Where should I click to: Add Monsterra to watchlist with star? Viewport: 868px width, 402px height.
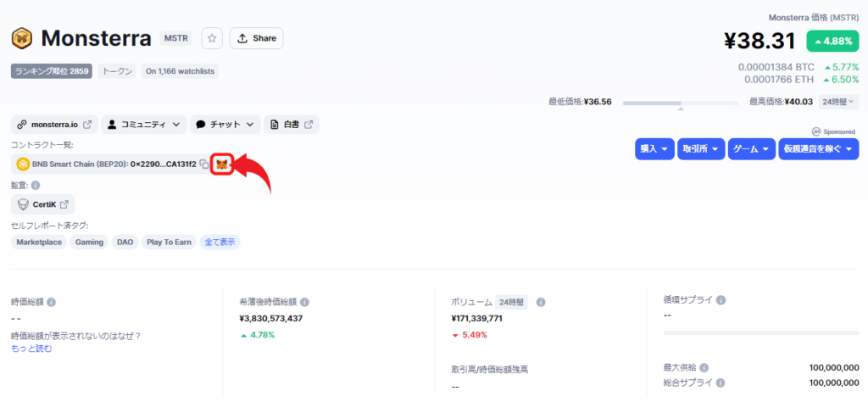tap(211, 38)
